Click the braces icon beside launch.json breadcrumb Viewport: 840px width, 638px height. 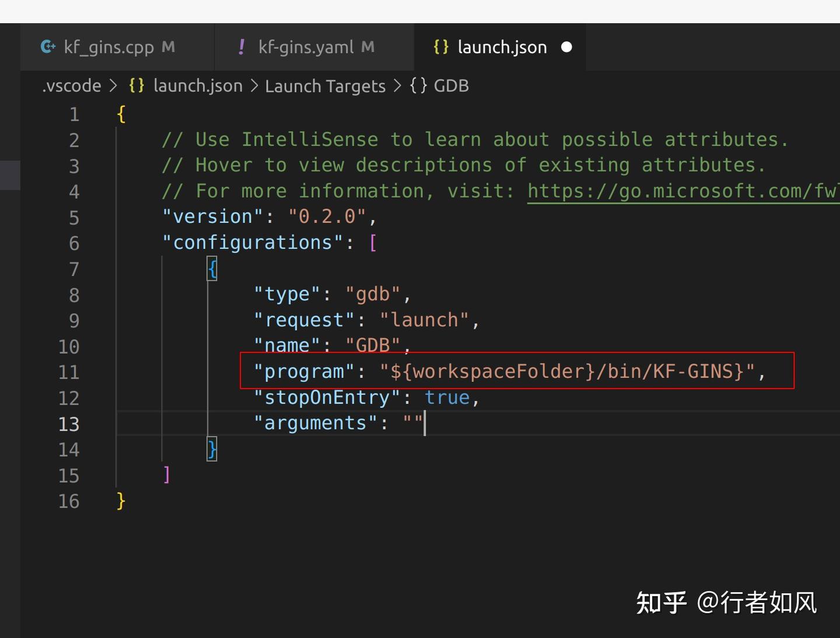click(x=136, y=85)
